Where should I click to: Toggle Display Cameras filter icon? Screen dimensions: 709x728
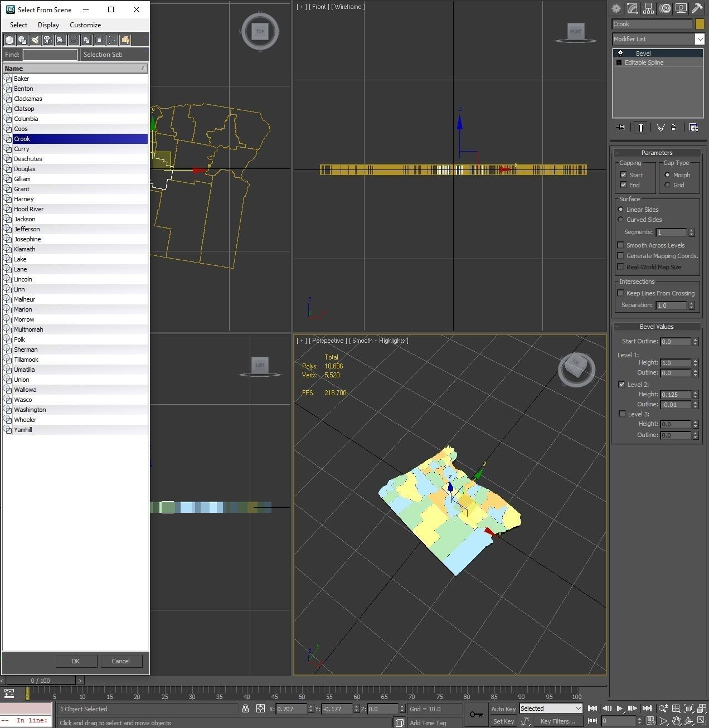click(x=48, y=40)
